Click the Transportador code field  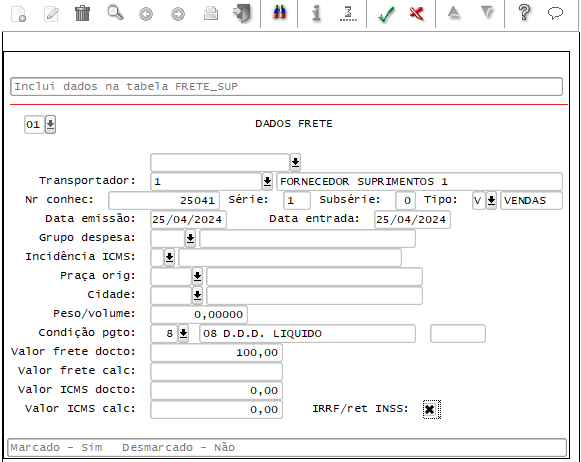coord(206,182)
